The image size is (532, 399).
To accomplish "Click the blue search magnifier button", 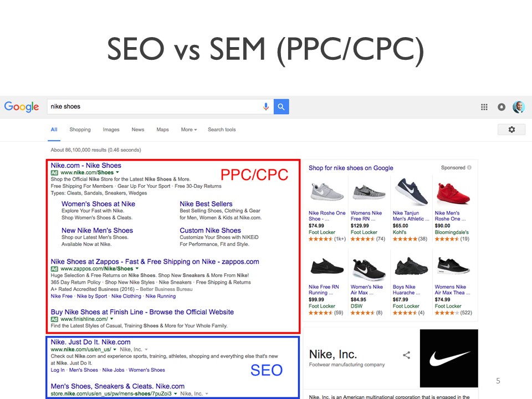I will click(x=282, y=106).
